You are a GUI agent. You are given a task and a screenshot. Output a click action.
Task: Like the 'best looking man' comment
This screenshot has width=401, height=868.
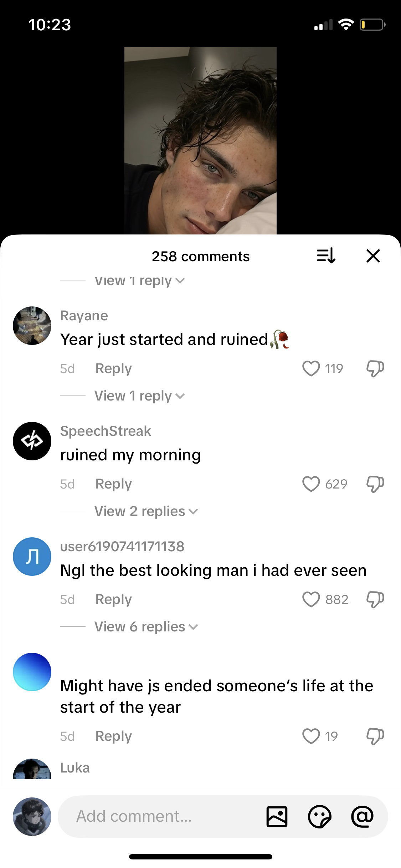click(x=311, y=599)
